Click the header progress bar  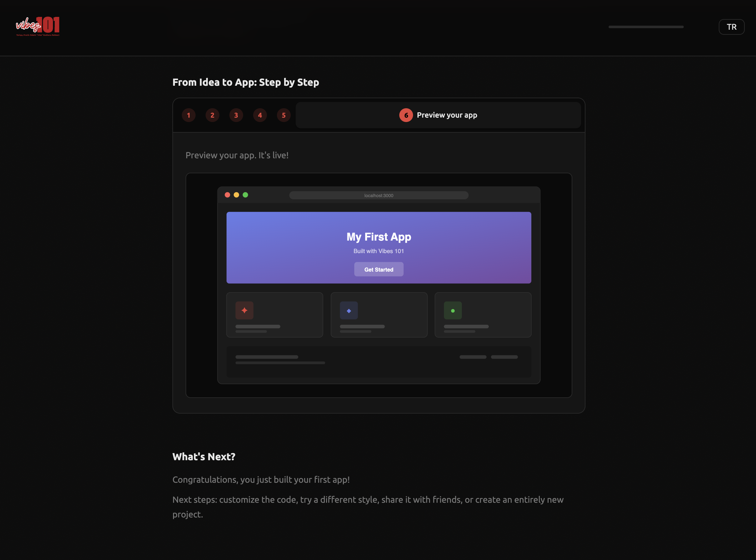[646, 27]
